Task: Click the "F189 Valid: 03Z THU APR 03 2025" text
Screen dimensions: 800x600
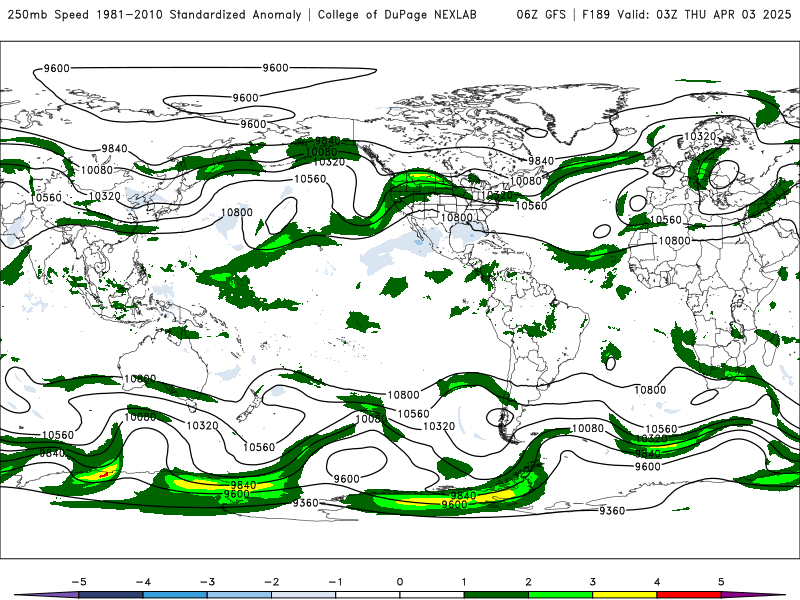Action: (x=687, y=14)
